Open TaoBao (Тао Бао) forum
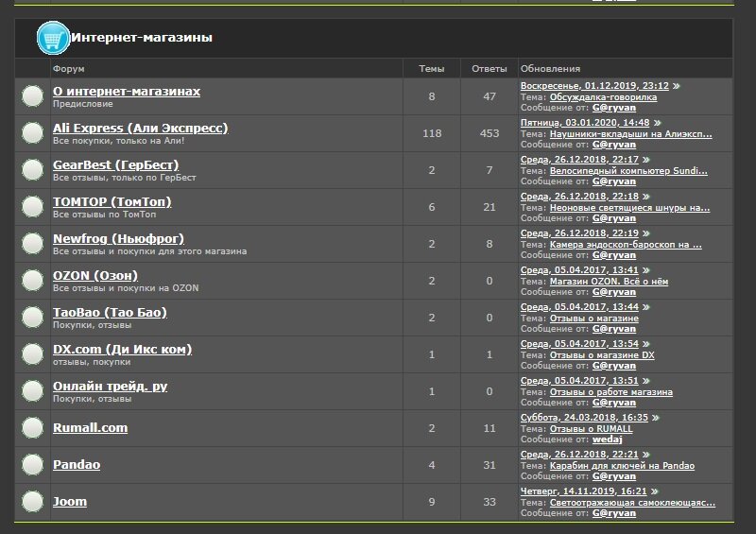Image resolution: width=756 pixels, height=534 pixels. click(110, 313)
